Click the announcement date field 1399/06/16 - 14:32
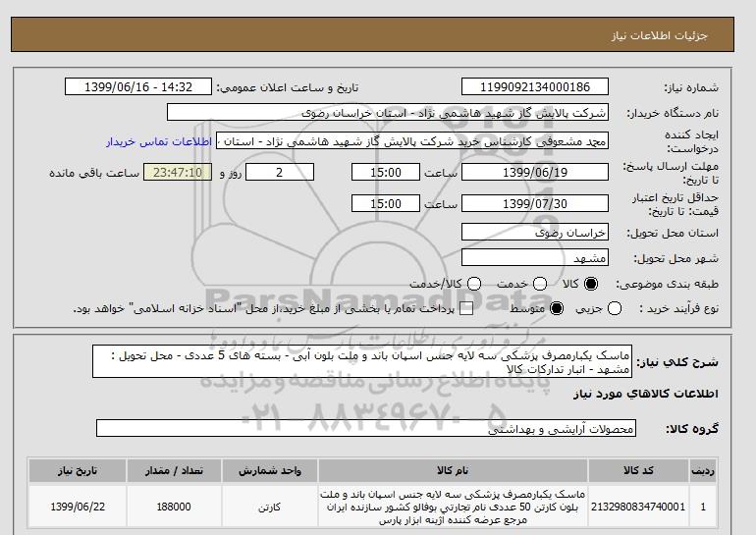The image size is (756, 535). pyautogui.click(x=138, y=86)
